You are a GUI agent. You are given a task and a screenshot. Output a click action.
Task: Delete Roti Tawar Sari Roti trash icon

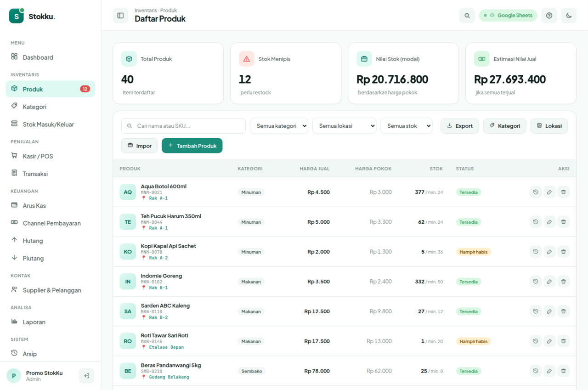click(564, 341)
